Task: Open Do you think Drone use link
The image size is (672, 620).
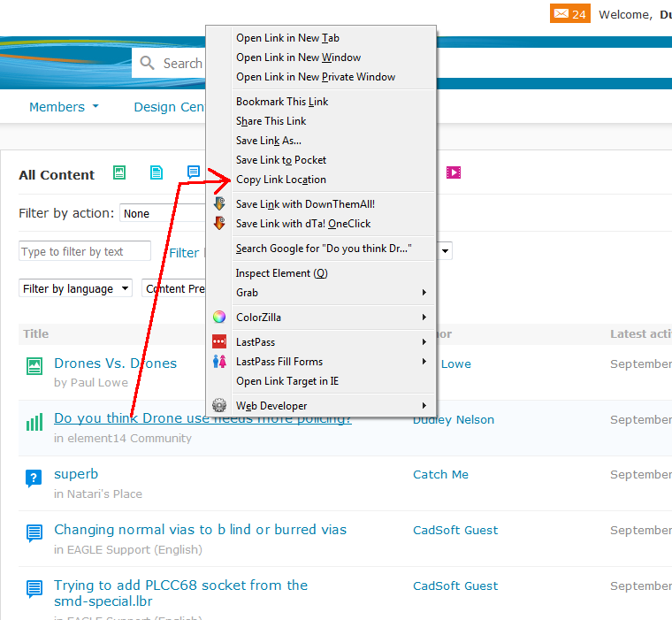Action: [x=202, y=418]
